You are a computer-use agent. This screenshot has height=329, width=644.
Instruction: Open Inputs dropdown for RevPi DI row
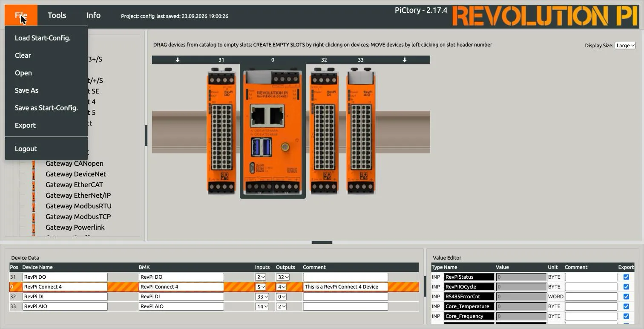pyautogui.click(x=262, y=297)
